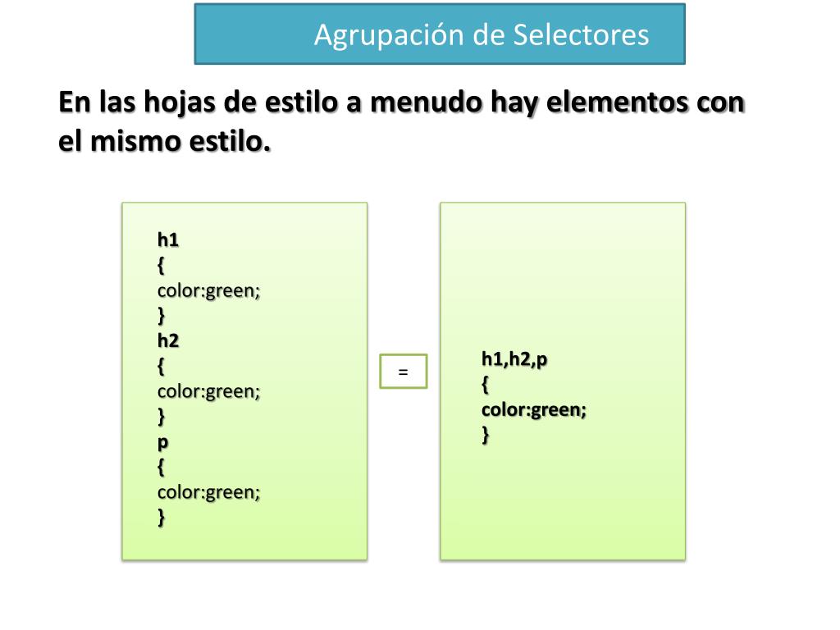Viewport: 840px width, 630px height.
Task: Click "color:green;" inside the standalone p rule
Action: (208, 492)
